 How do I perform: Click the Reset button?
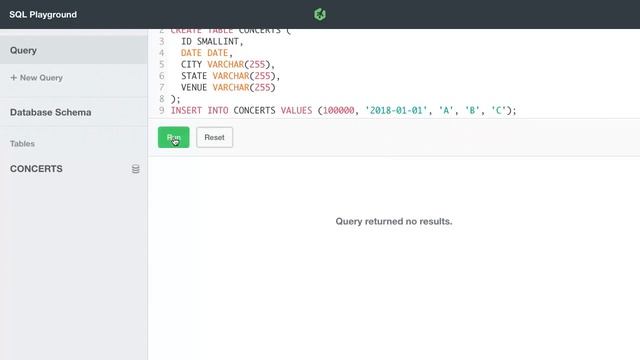pos(214,137)
